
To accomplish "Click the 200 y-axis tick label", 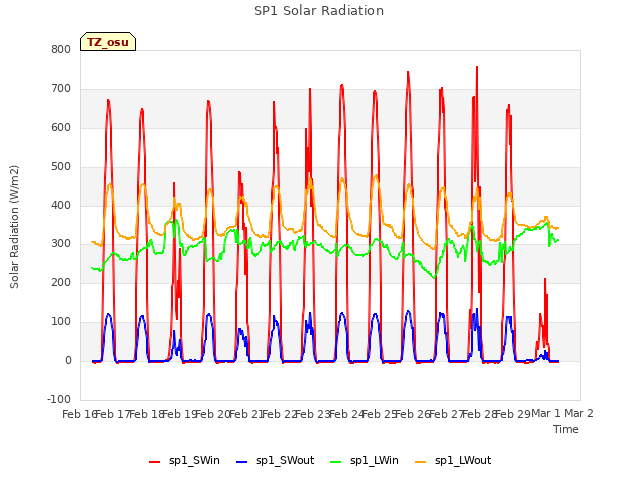I will tap(61, 282).
